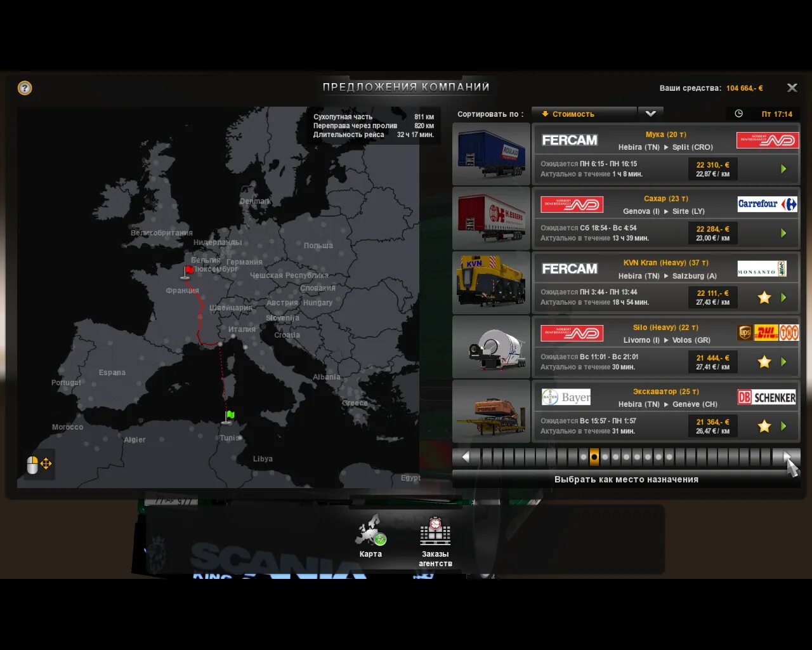Expand sort options with the chevron arrow
This screenshot has width=812, height=650.
tap(651, 114)
